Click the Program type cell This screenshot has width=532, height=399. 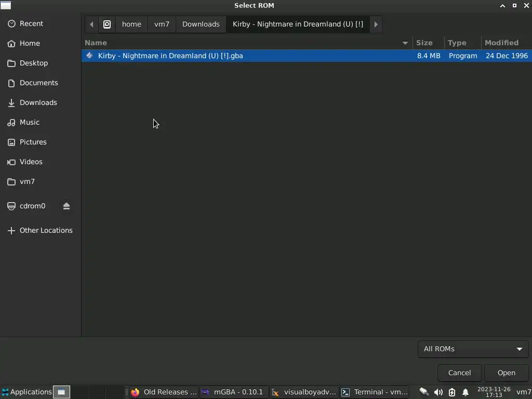(x=463, y=56)
